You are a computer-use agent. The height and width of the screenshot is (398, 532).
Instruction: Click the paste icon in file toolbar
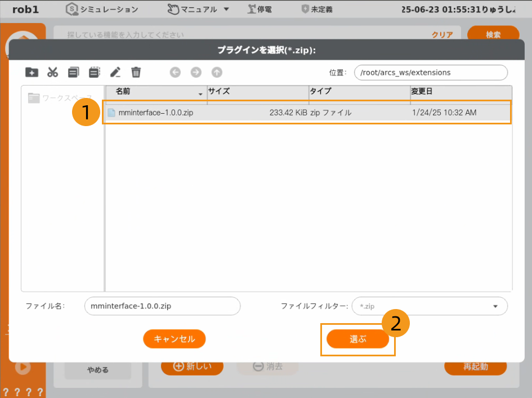tap(94, 72)
